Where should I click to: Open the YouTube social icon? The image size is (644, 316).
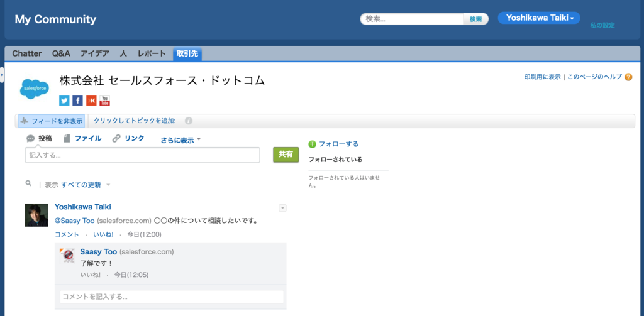(105, 101)
